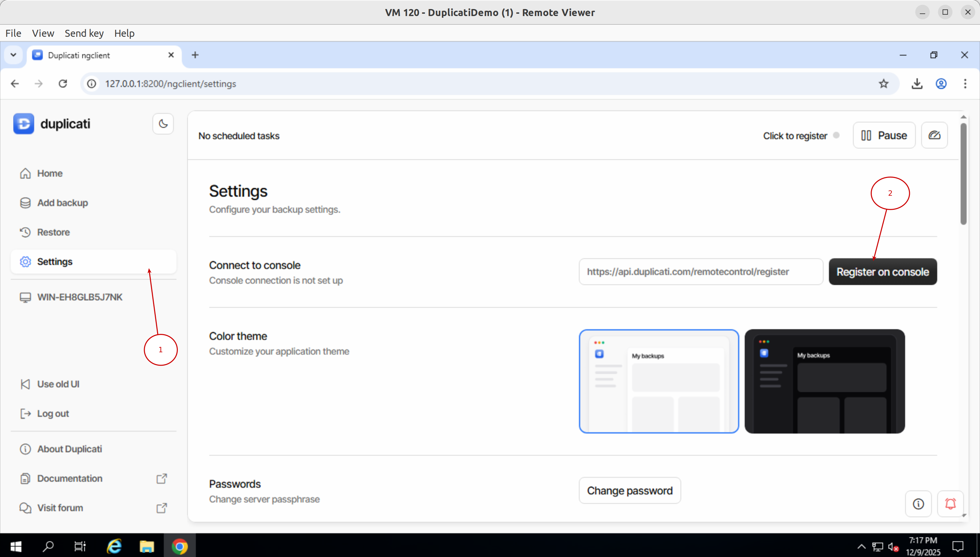Open Documentation external link
Screen dimensions: 980x557
[70, 478]
